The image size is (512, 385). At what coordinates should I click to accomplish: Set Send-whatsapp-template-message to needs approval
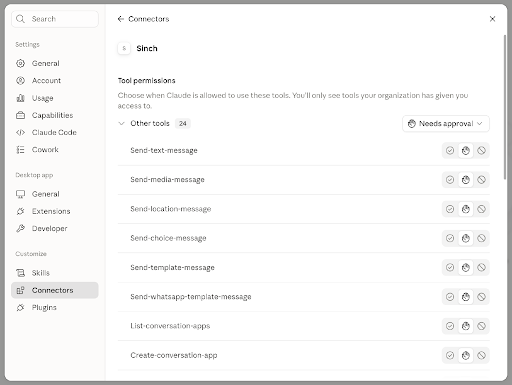point(466,297)
